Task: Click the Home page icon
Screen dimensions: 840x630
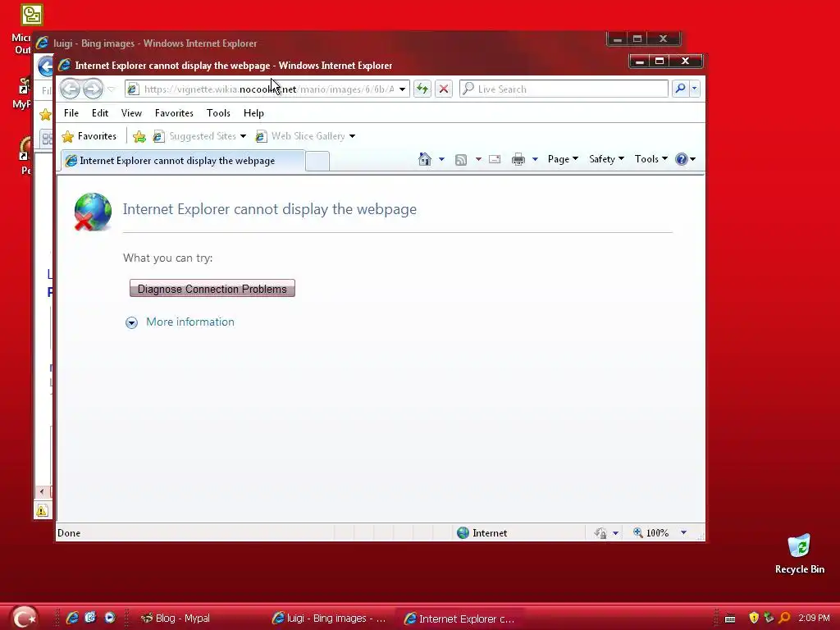Action: pyautogui.click(x=425, y=159)
